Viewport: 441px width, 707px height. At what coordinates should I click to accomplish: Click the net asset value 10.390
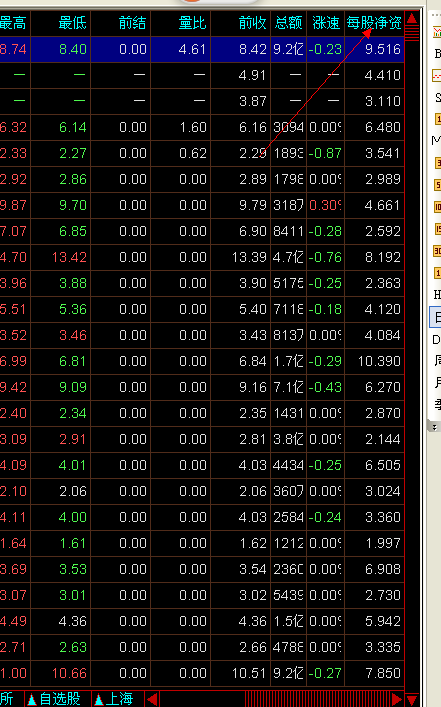tap(379, 361)
